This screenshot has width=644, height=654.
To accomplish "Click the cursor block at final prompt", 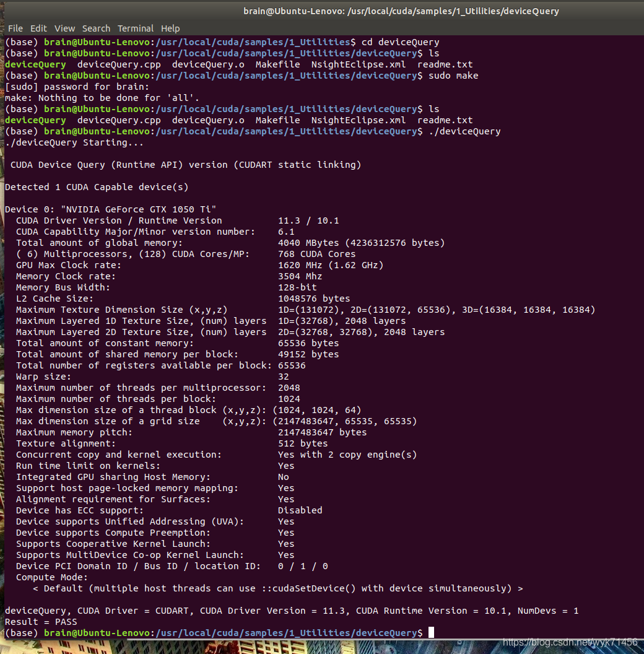I will [x=431, y=632].
